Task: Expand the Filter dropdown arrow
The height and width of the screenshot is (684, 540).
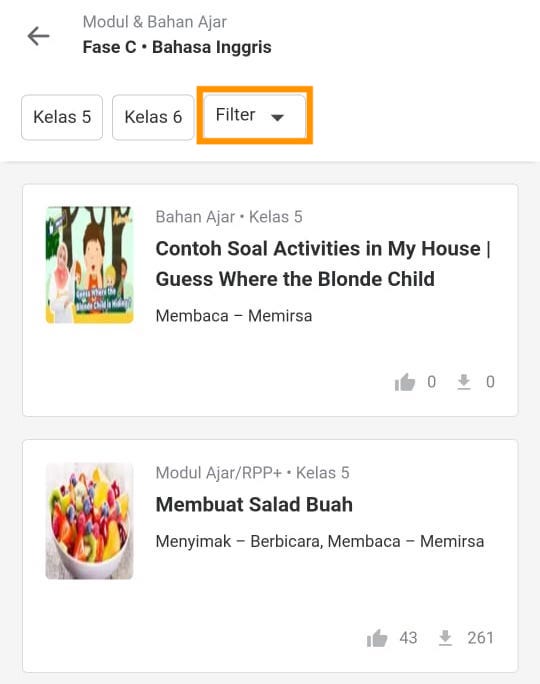Action: [277, 117]
